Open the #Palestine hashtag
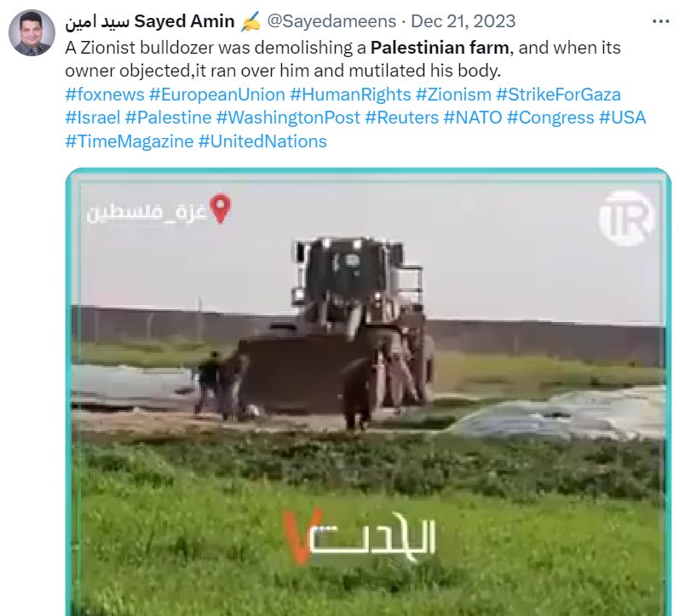Screen dimensions: 679x616 (168, 118)
